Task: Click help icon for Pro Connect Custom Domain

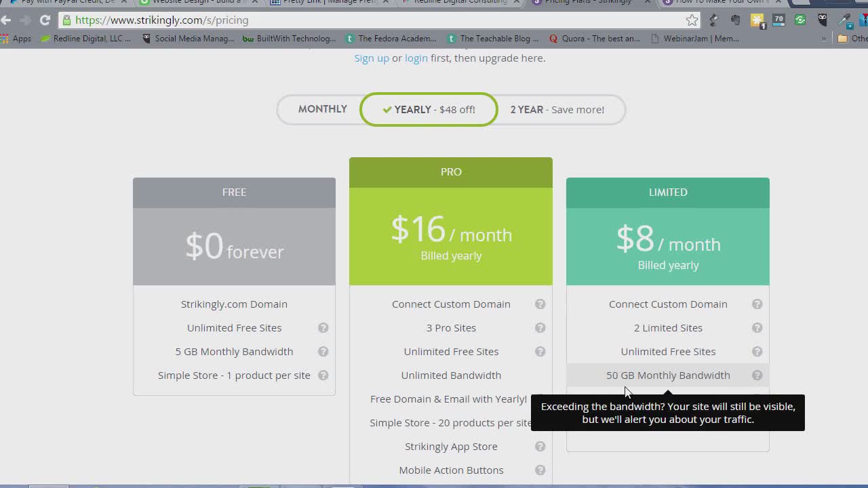Action: [540, 304]
